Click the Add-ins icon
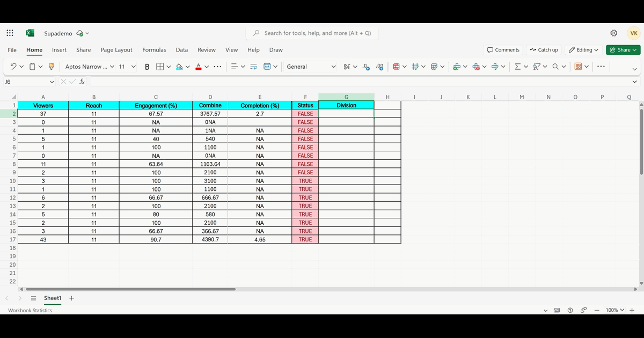Viewport: 644px width, 338px height. (x=578, y=67)
